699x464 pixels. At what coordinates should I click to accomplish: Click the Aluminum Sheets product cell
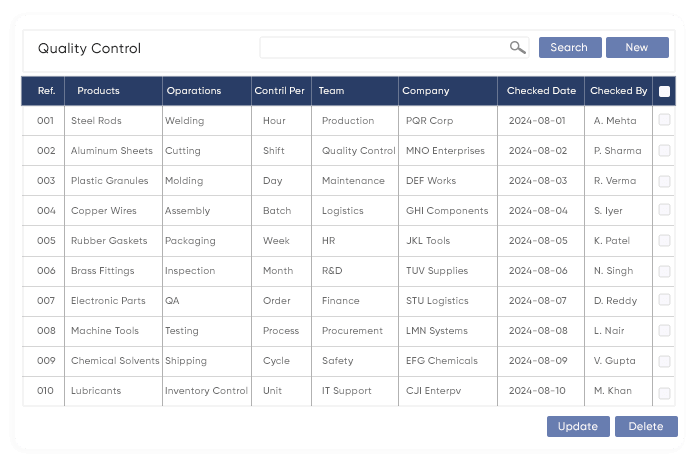point(111,151)
